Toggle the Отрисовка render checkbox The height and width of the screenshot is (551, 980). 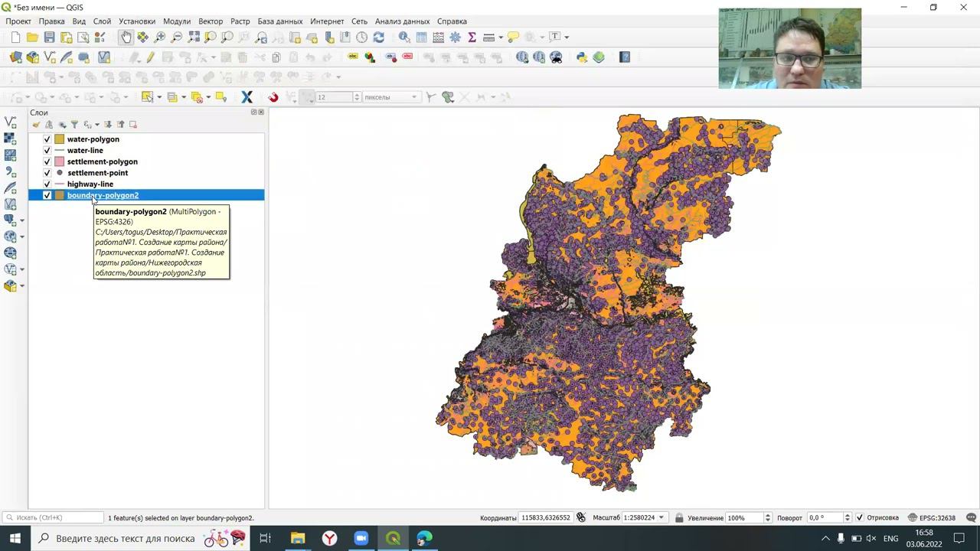859,518
